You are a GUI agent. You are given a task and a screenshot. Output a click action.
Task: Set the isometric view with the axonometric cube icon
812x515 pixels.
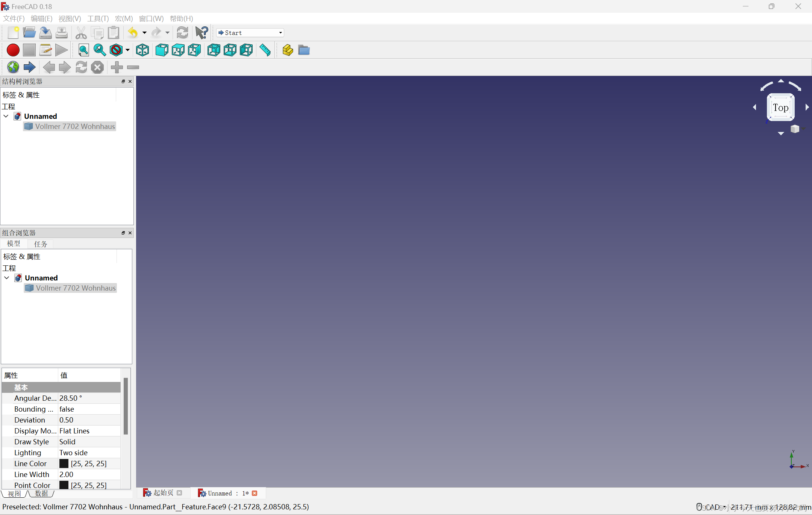(x=142, y=50)
